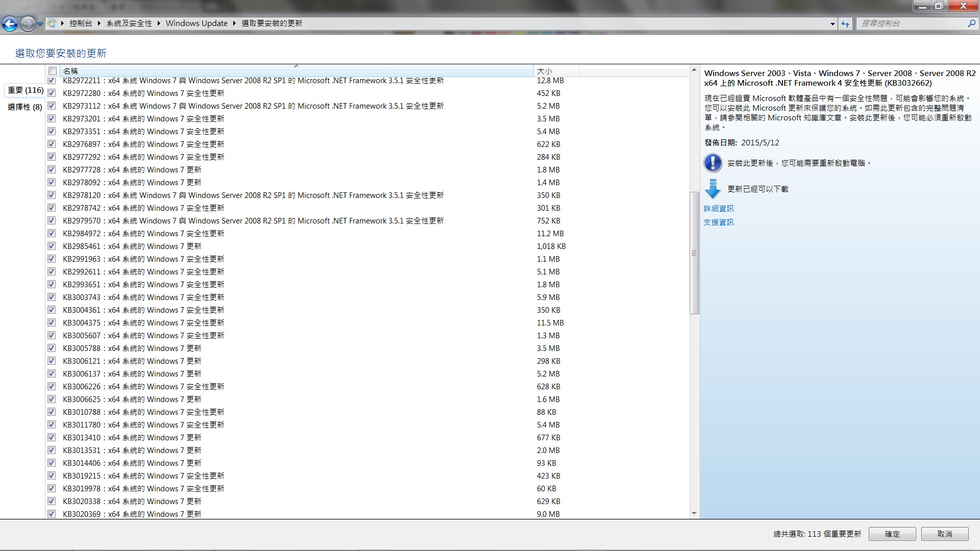
Task: Navigate to 控制台 breadcrumb
Action: coord(81,23)
